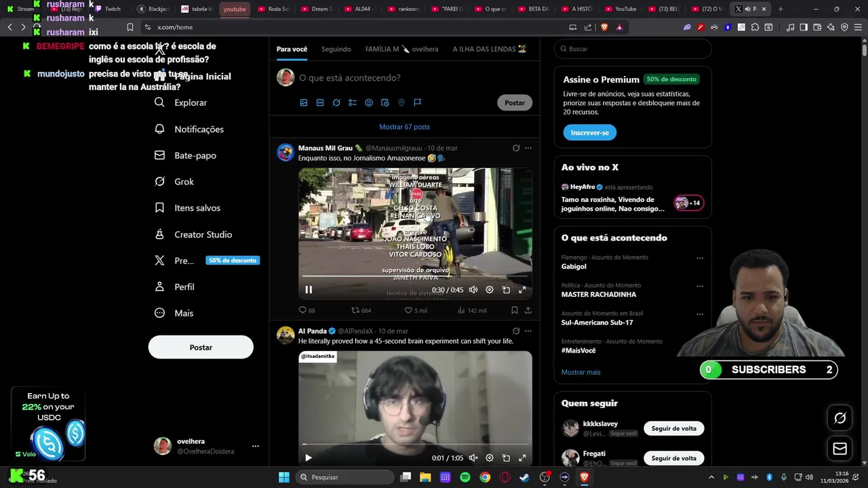Click Inscrever-se for Premium
This screenshot has width=868, height=488.
590,133
